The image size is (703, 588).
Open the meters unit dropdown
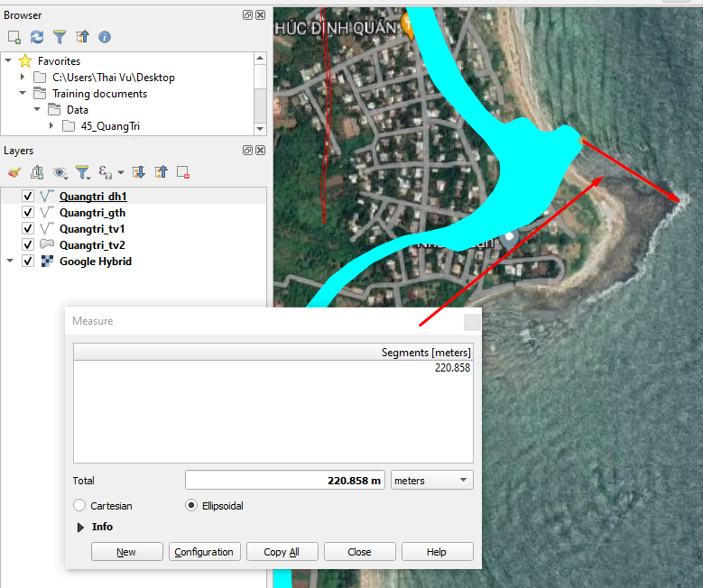point(431,481)
